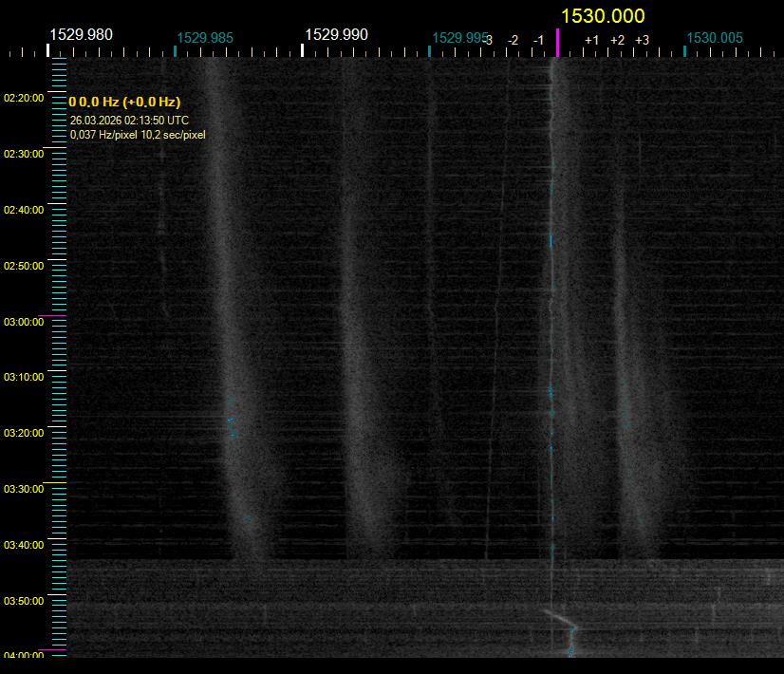Click the 02:50:00 time axis label

tap(24, 266)
